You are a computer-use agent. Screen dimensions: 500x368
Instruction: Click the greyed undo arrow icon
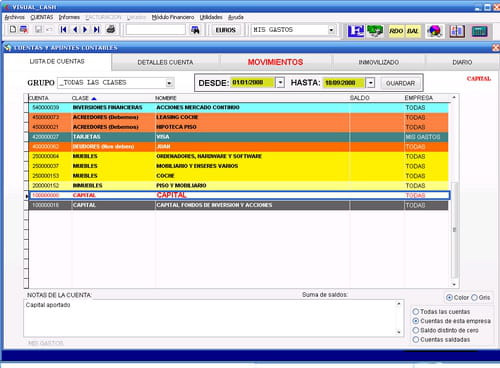coord(49,30)
